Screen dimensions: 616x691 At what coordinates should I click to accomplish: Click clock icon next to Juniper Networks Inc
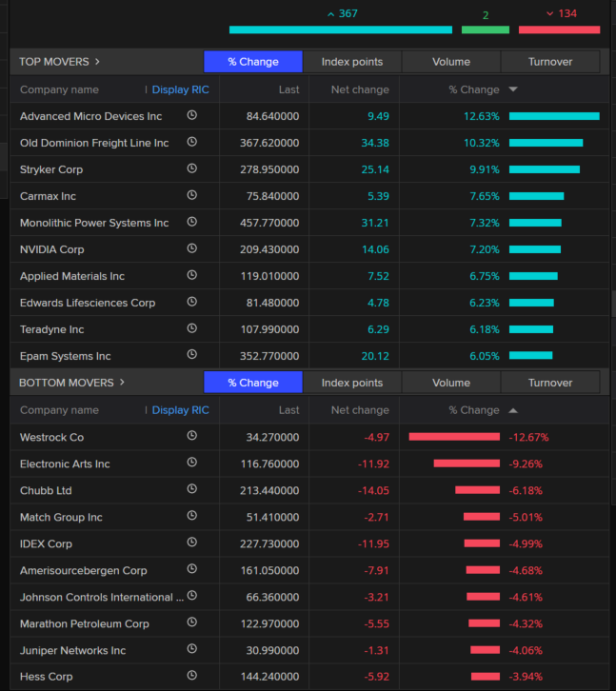pos(191,649)
